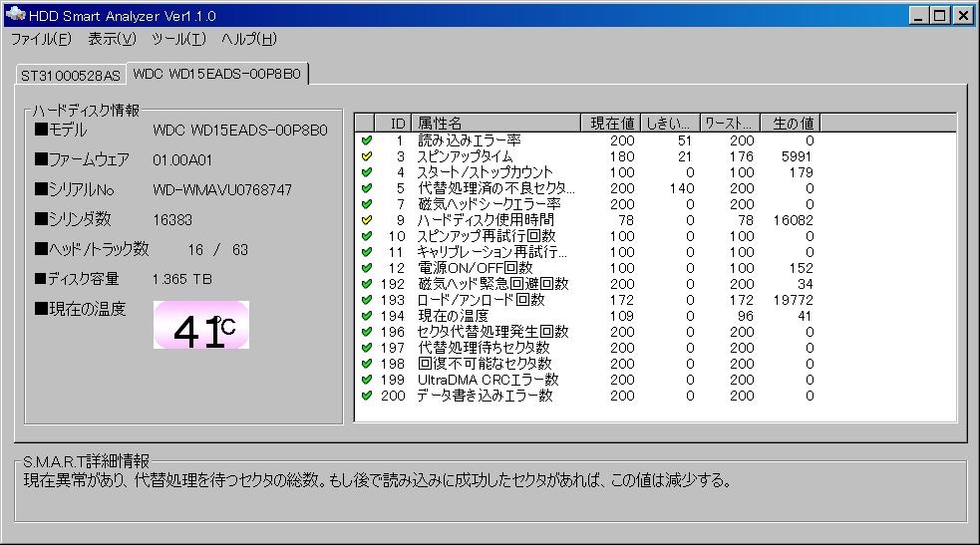Sort by the 属性名 column header
This screenshot has width=980, height=545.
coord(495,123)
